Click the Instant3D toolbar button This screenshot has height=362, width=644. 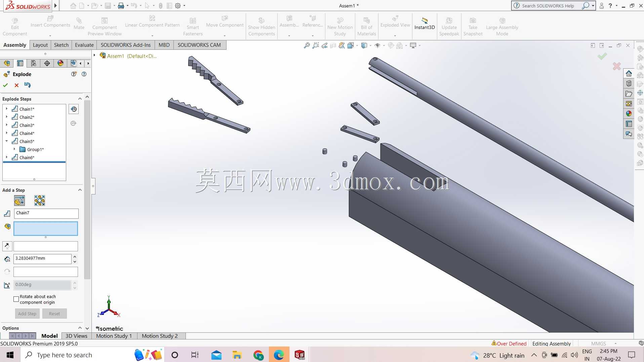(x=425, y=24)
